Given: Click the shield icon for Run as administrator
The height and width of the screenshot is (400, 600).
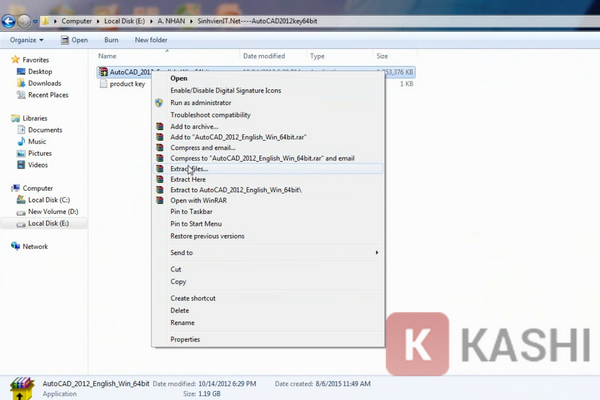Looking at the screenshot, I should click(159, 102).
